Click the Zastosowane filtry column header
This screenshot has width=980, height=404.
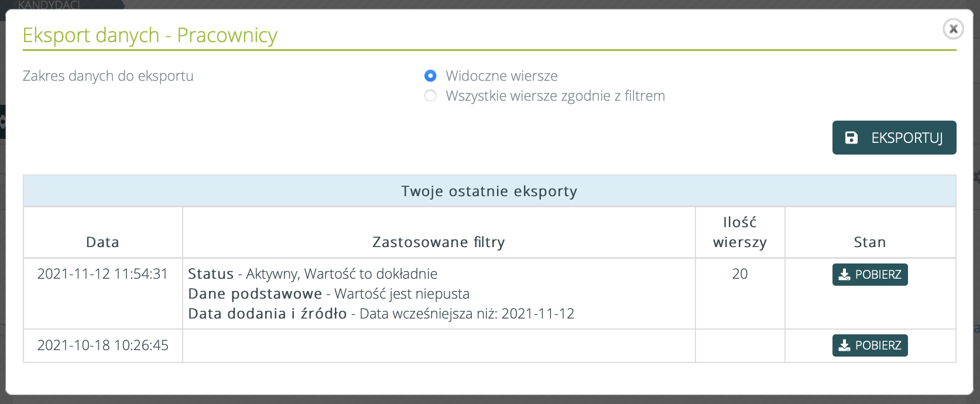438,242
